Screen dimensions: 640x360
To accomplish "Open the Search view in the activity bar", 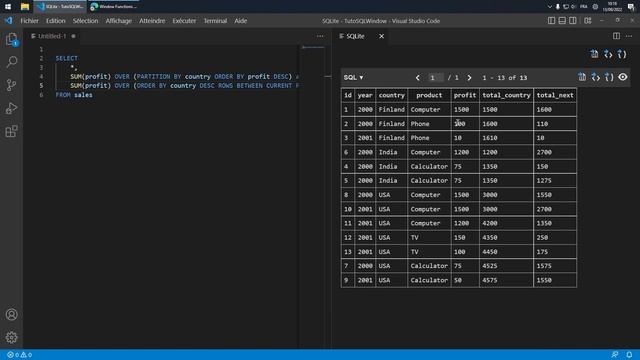I will (x=11, y=62).
